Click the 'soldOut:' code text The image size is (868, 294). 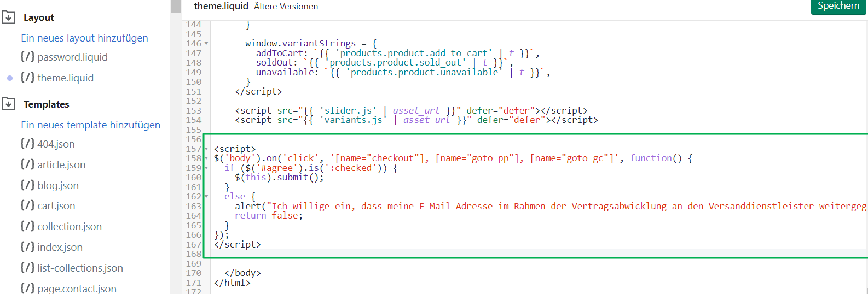(x=277, y=62)
